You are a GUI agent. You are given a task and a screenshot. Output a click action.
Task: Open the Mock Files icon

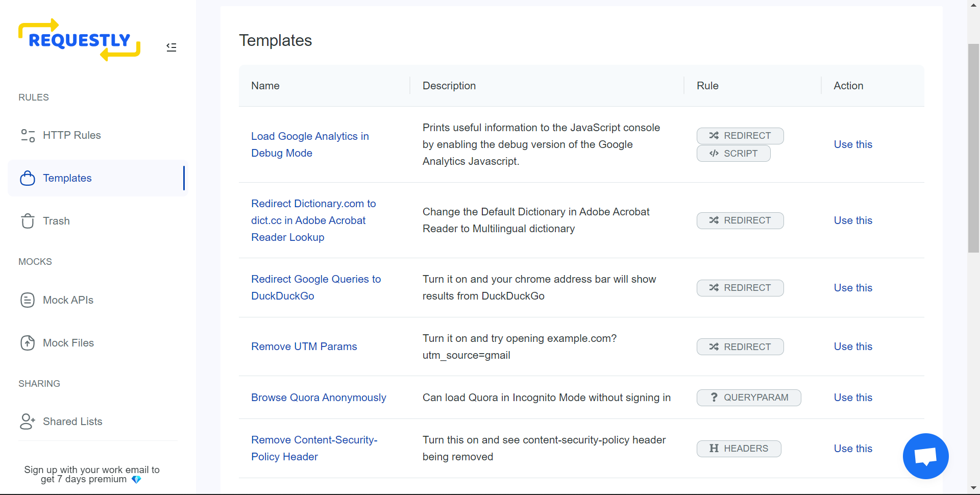[27, 342]
